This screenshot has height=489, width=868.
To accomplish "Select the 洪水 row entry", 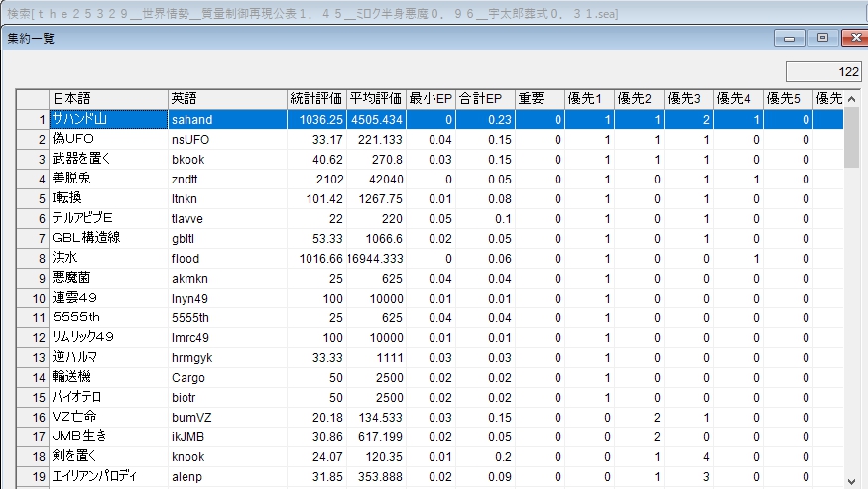I will 108,258.
